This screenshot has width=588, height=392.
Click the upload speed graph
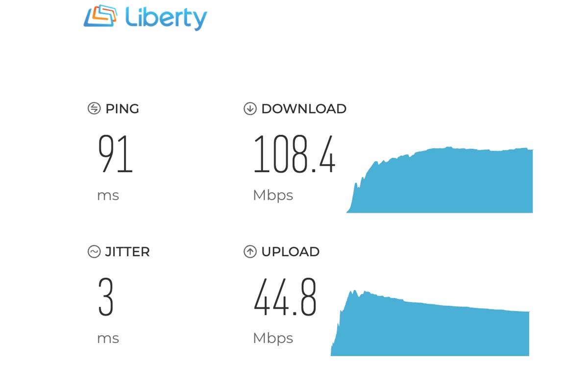tap(430, 323)
